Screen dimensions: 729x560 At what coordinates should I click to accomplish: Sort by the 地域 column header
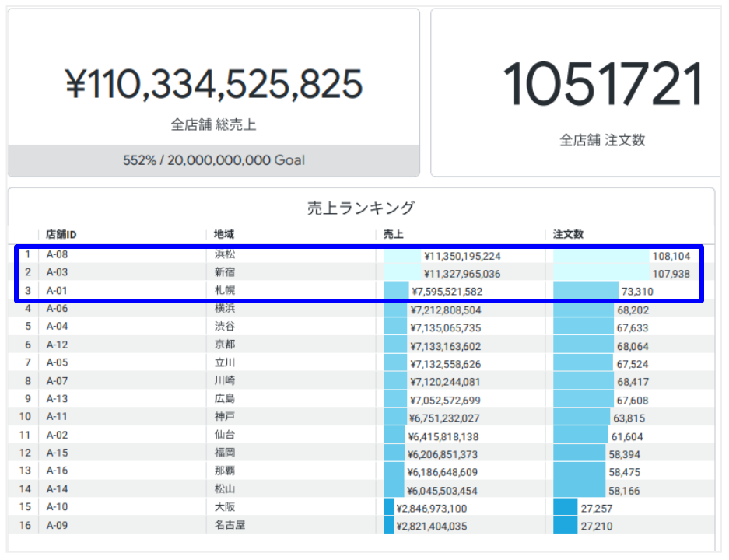pyautogui.click(x=224, y=234)
